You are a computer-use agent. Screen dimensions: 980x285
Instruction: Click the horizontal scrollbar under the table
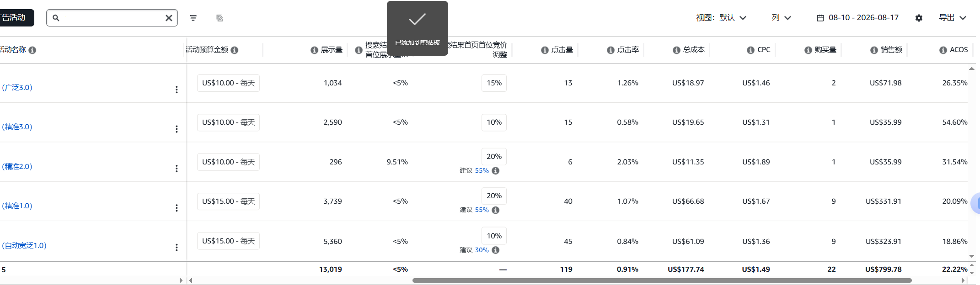662,280
